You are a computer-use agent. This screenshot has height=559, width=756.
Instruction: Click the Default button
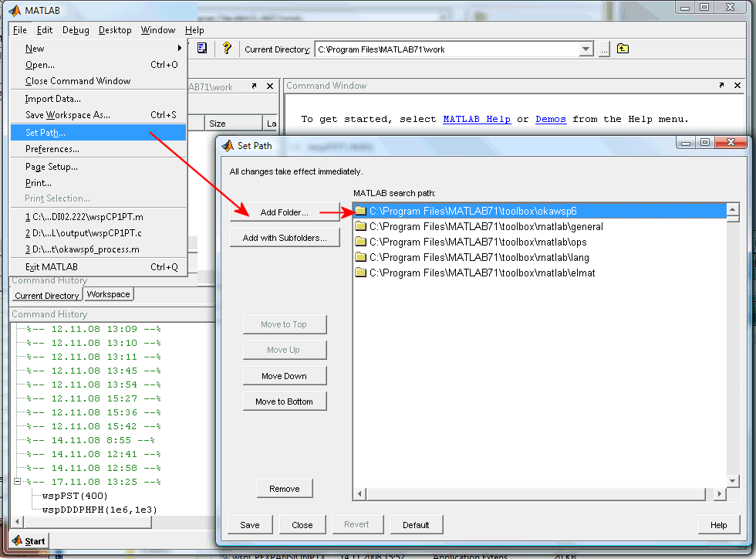pyautogui.click(x=416, y=525)
